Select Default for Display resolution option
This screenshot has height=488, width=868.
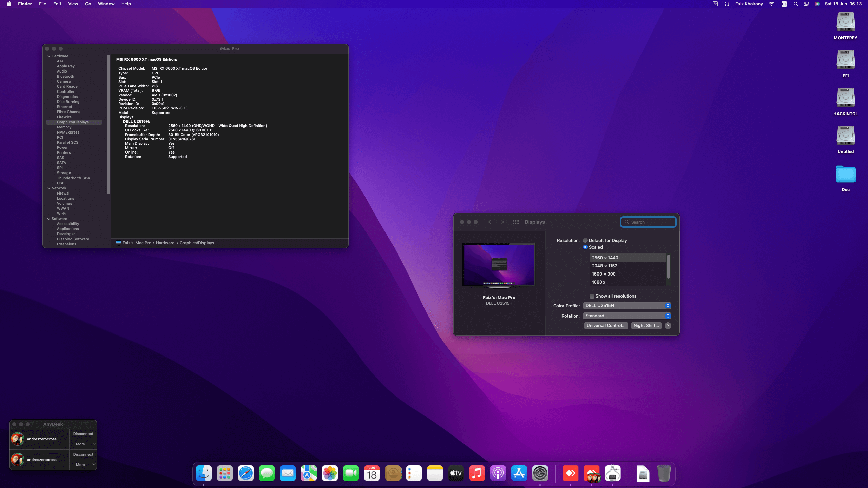point(585,240)
